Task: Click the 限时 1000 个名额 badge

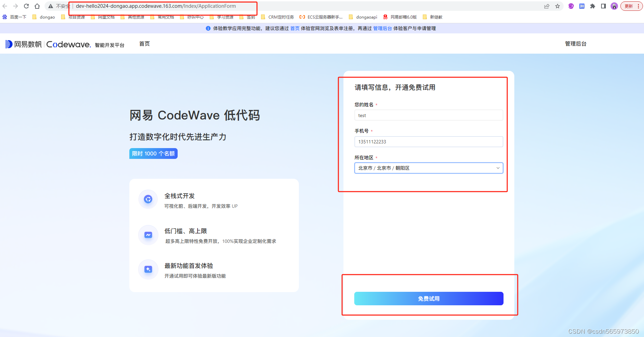Action: click(x=153, y=153)
